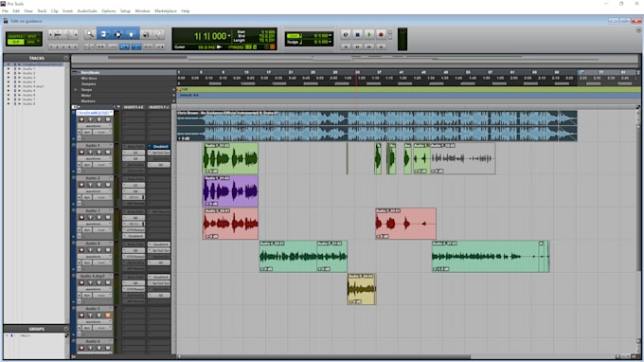Click Inserts F-J column header

click(x=158, y=107)
